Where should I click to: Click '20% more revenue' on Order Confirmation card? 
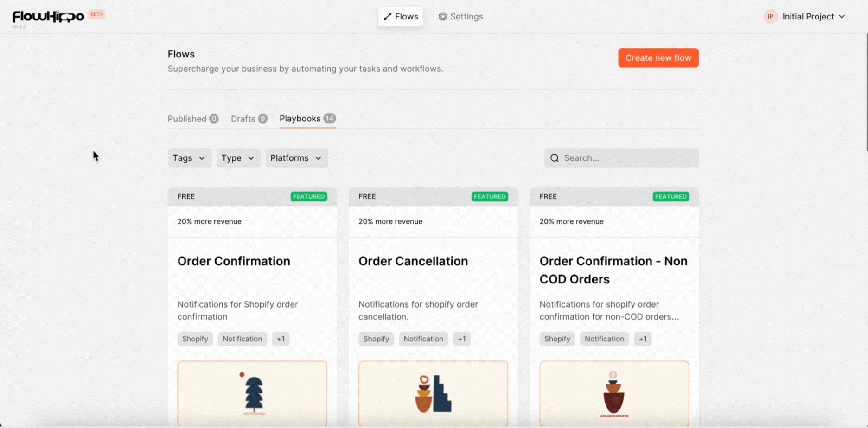click(x=210, y=221)
